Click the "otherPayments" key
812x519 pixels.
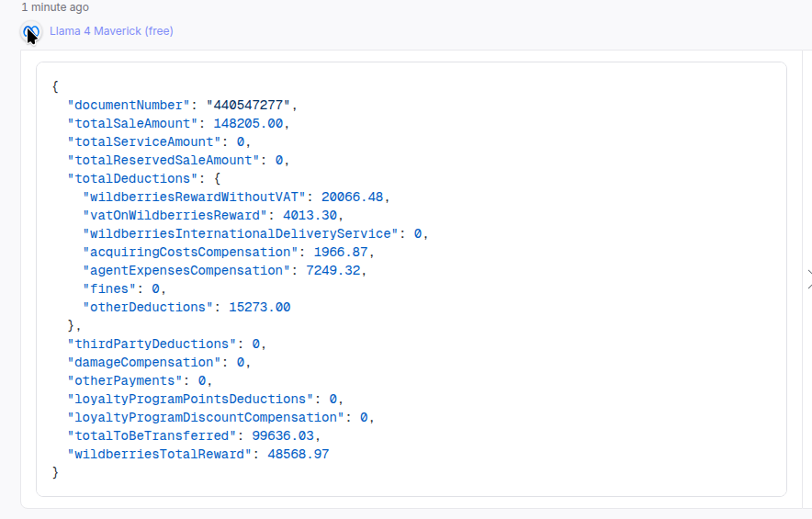(125, 380)
